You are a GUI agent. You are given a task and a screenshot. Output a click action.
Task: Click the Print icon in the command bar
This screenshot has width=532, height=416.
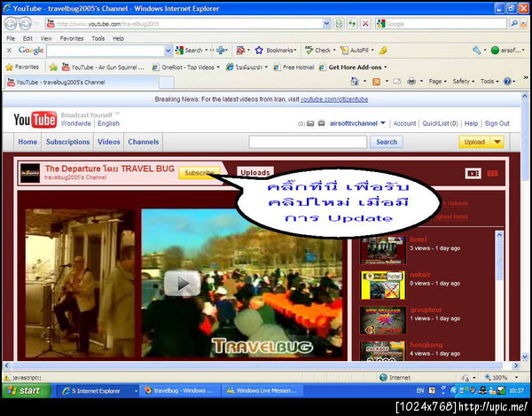411,82
